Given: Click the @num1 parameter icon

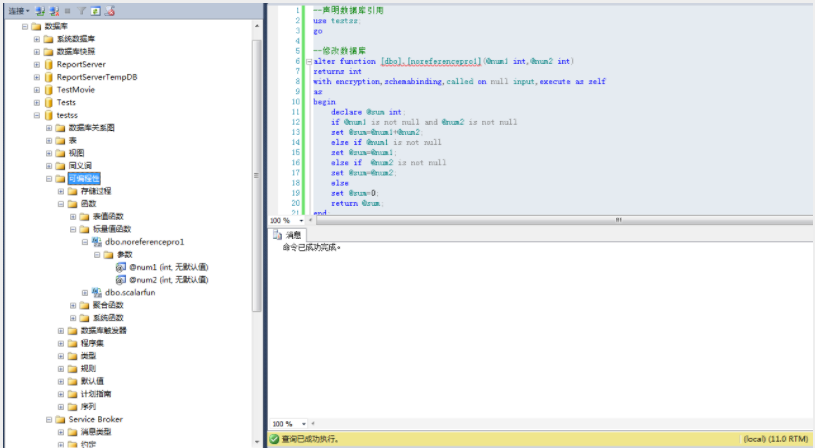Looking at the screenshot, I should click(121, 267).
